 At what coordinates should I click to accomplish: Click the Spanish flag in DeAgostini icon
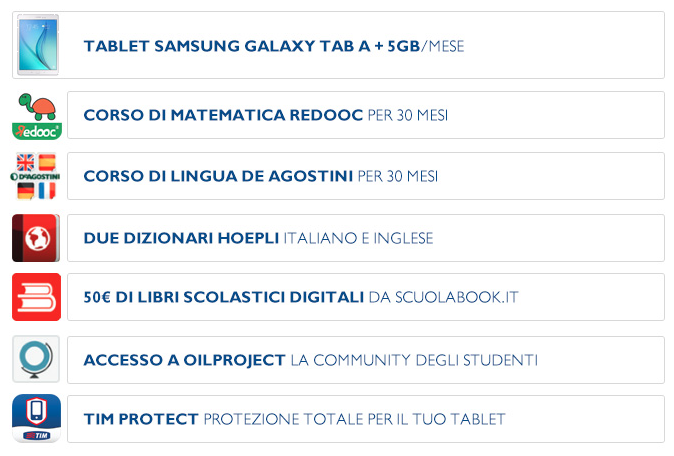tap(47, 162)
